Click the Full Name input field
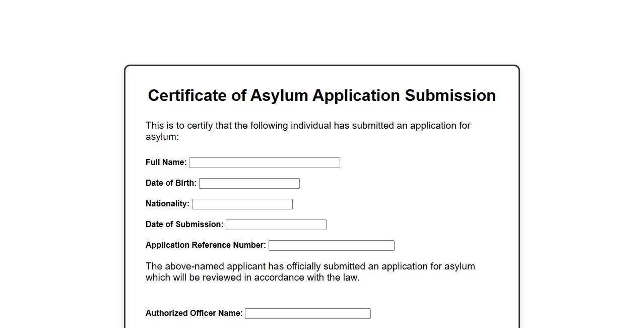 click(x=264, y=162)
